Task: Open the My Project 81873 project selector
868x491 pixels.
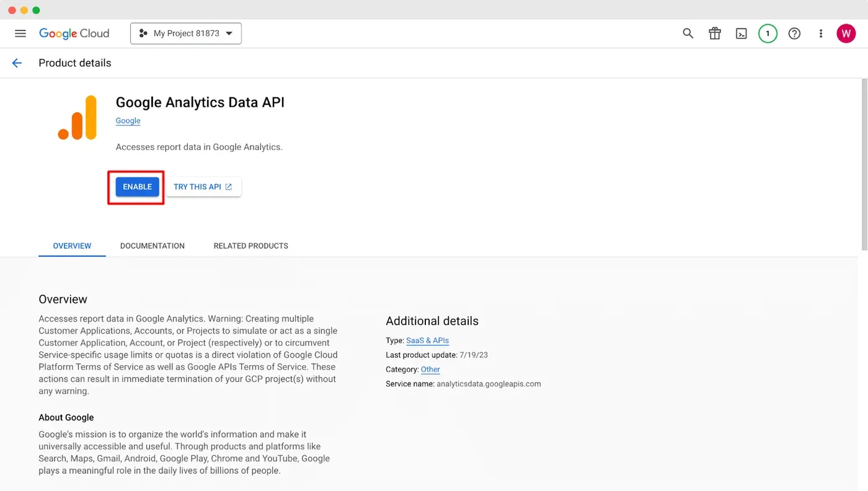Action: (x=186, y=33)
